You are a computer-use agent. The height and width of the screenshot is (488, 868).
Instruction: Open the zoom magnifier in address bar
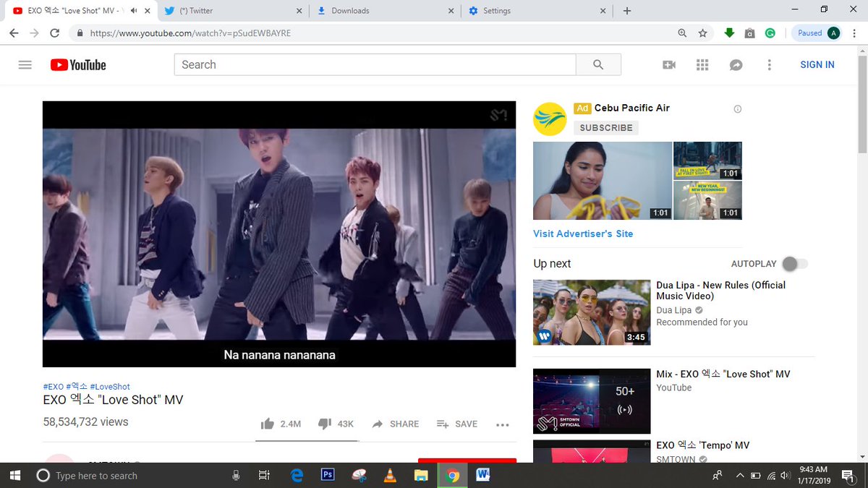pyautogui.click(x=682, y=33)
